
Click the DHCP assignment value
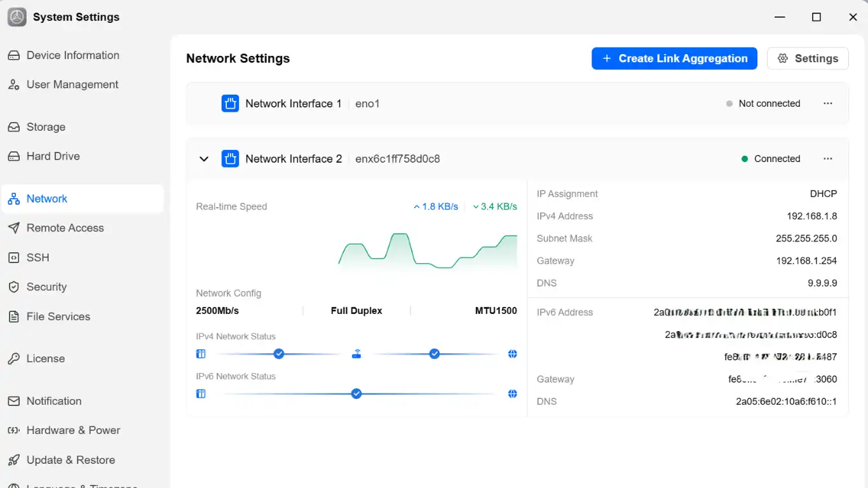click(x=824, y=194)
